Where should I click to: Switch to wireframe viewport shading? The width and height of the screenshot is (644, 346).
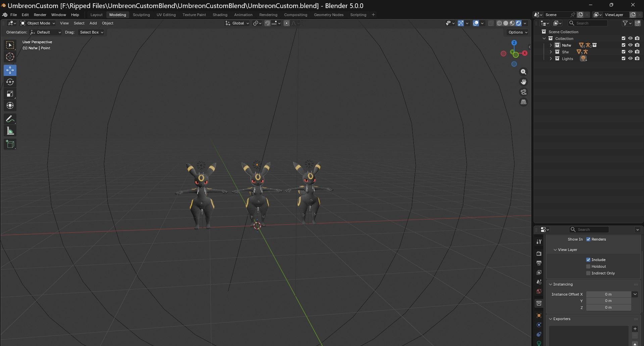point(499,23)
